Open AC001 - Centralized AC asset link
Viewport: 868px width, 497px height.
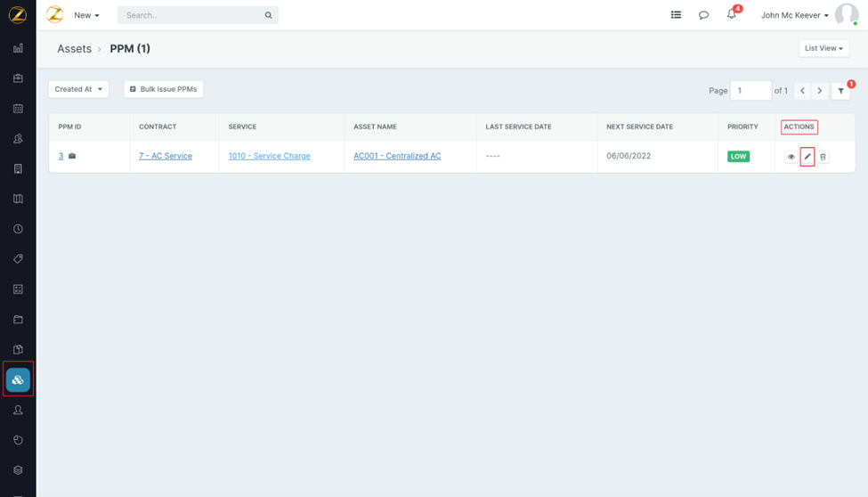tap(397, 156)
